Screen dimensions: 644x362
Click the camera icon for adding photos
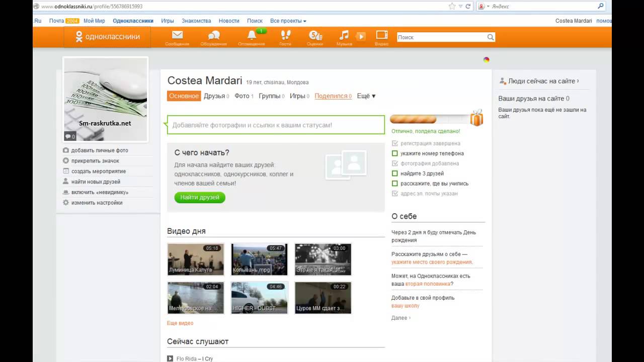click(x=66, y=150)
